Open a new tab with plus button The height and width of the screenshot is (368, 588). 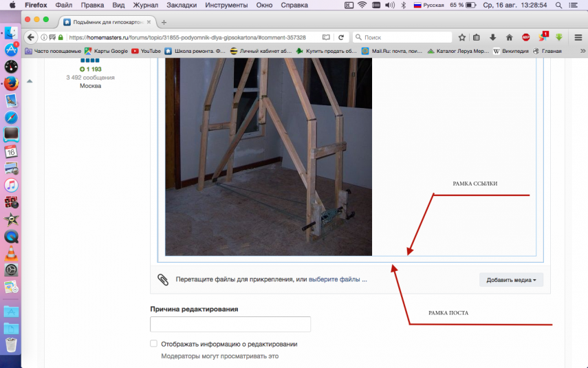tap(164, 22)
